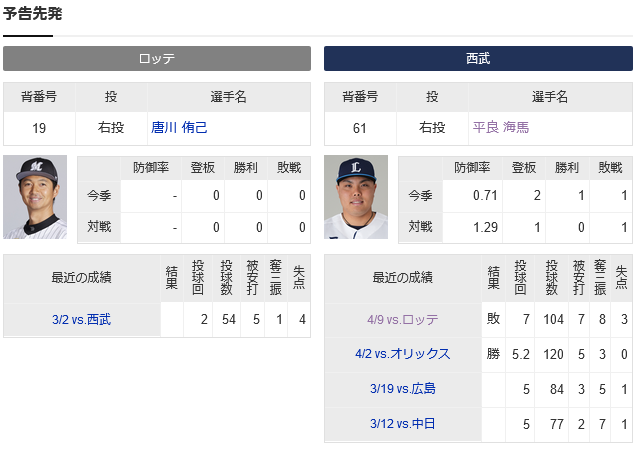The image size is (640, 463).
Task: Open the 4/2 vs.オリックス game result
Action: pyautogui.click(x=403, y=354)
